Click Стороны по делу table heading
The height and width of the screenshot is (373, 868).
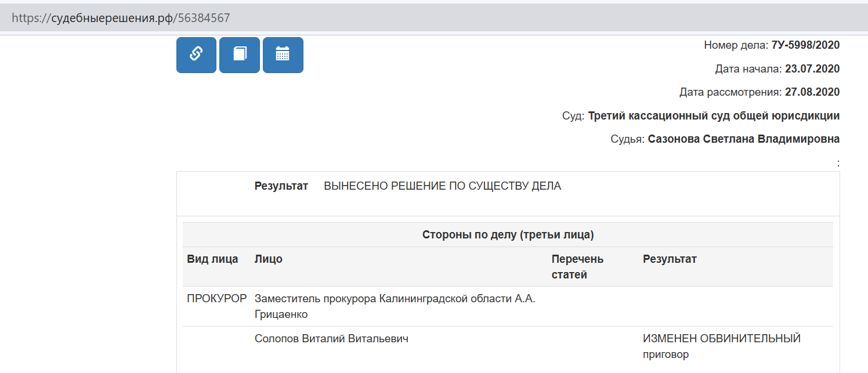508,235
